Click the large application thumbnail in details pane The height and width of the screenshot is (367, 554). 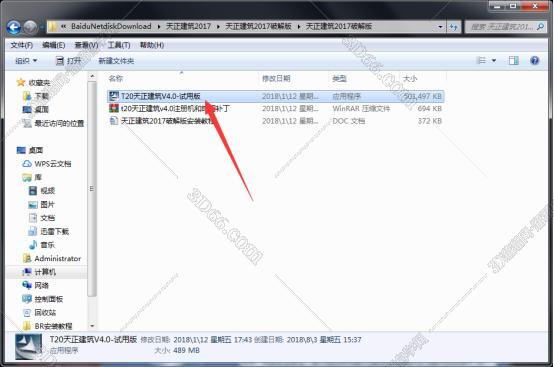tap(28, 347)
